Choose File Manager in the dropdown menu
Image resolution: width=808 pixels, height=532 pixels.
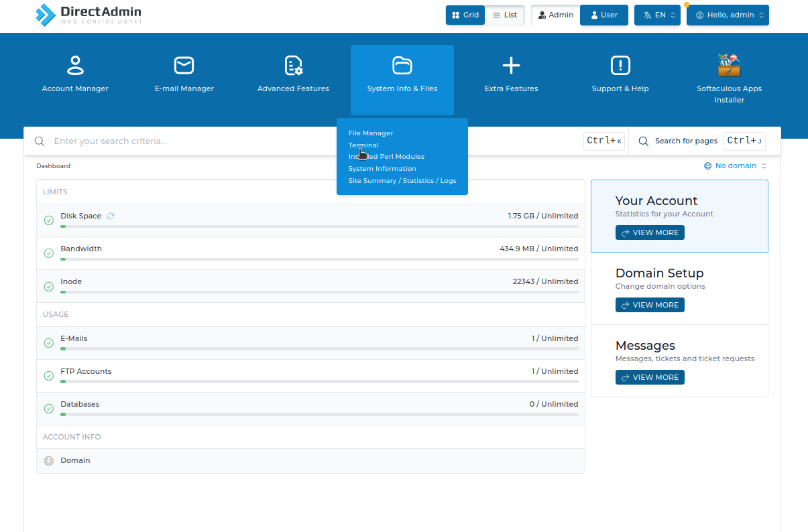click(x=371, y=133)
